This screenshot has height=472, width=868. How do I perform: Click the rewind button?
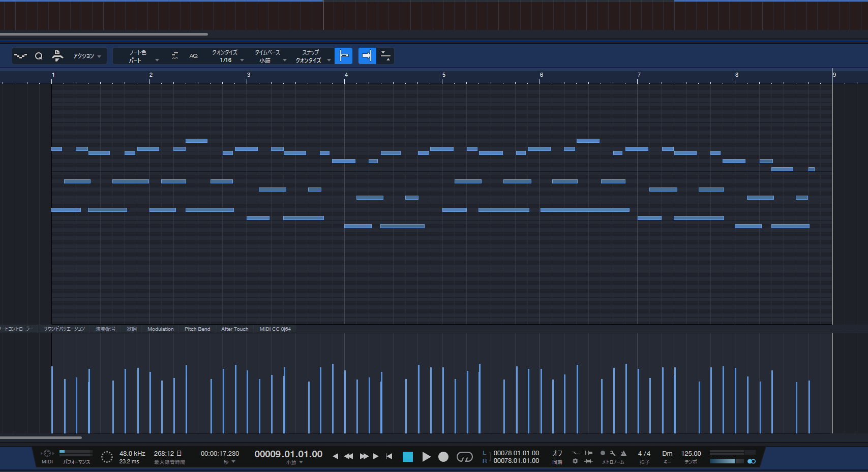pos(349,456)
